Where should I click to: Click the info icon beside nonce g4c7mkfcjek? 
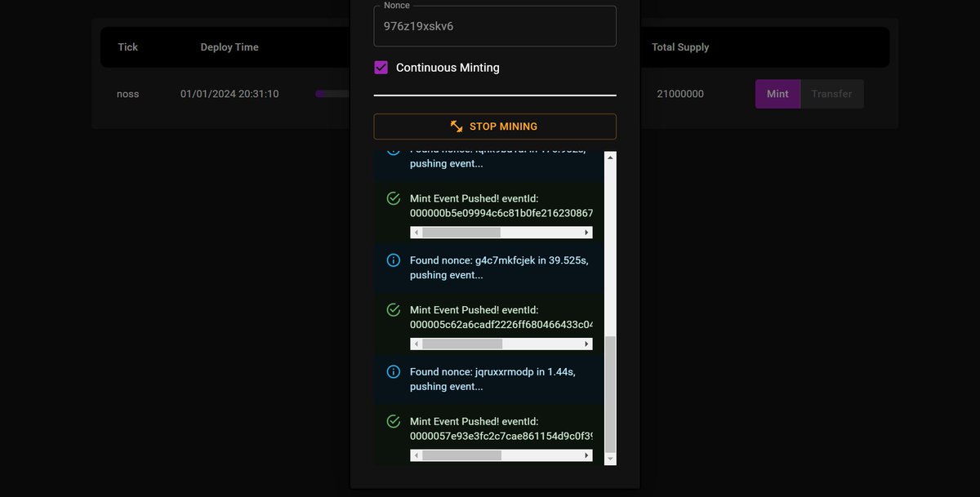click(x=393, y=260)
